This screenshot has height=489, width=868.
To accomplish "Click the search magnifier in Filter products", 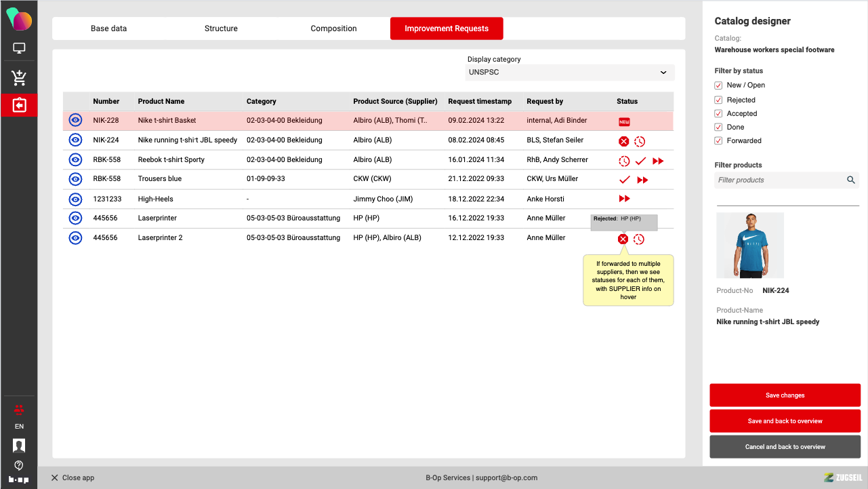I will [x=850, y=180].
